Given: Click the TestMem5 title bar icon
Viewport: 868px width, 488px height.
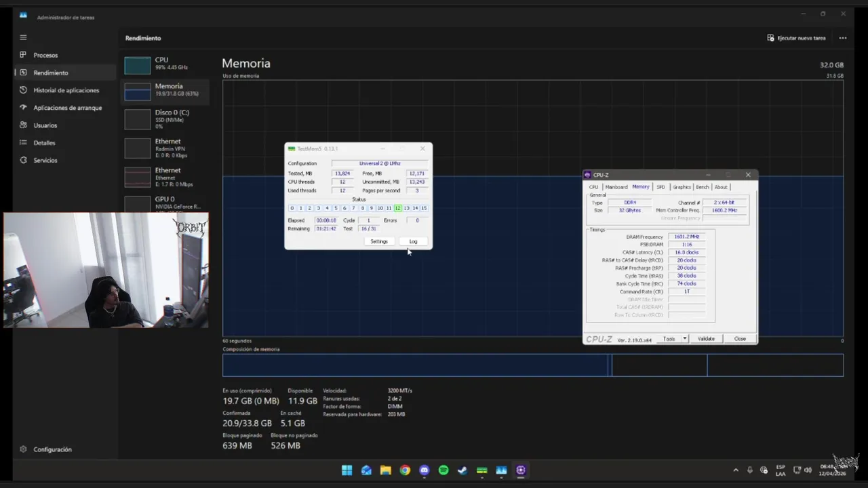Looking at the screenshot, I should 292,148.
